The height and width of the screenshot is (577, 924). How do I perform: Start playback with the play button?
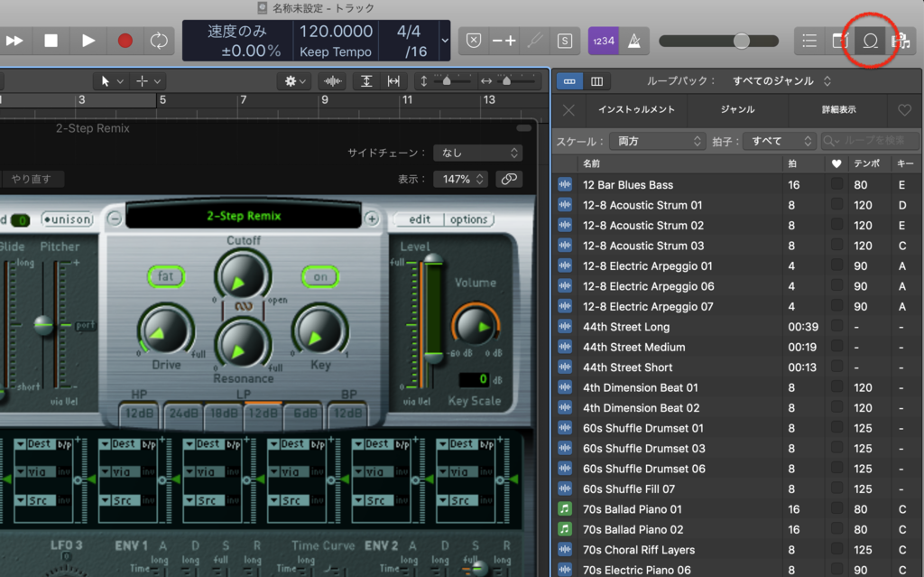[88, 41]
